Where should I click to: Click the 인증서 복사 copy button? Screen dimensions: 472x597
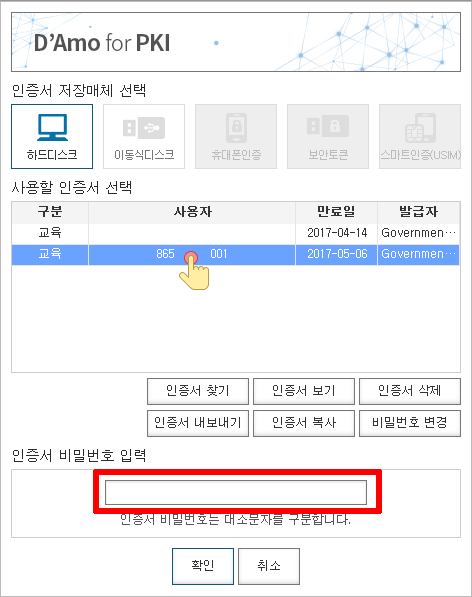tap(304, 423)
